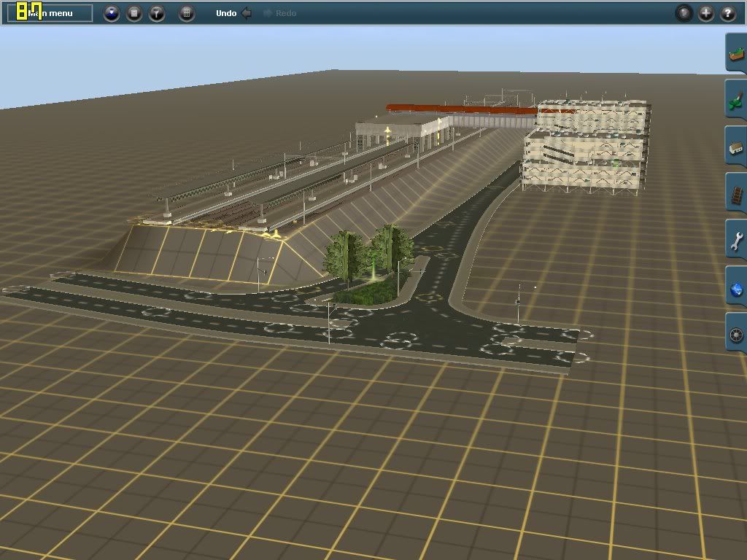
Task: Open the Tools (wrench) tab
Action: [737, 240]
